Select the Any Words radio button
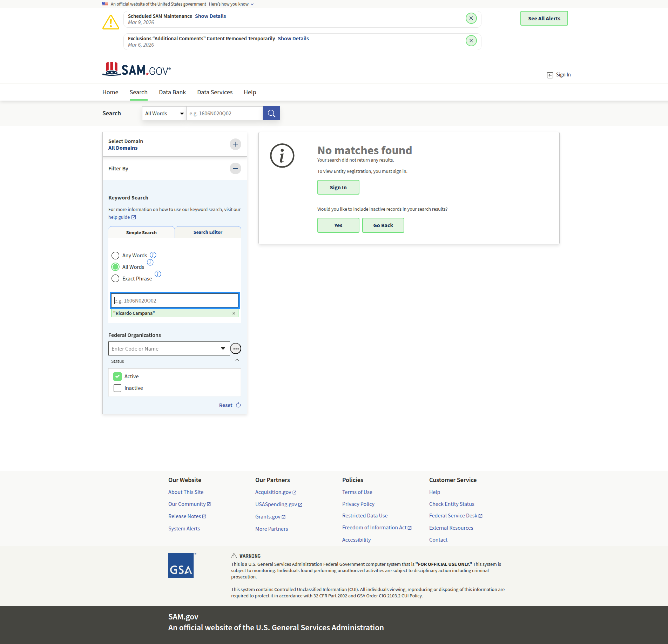This screenshot has width=668, height=644. point(115,255)
